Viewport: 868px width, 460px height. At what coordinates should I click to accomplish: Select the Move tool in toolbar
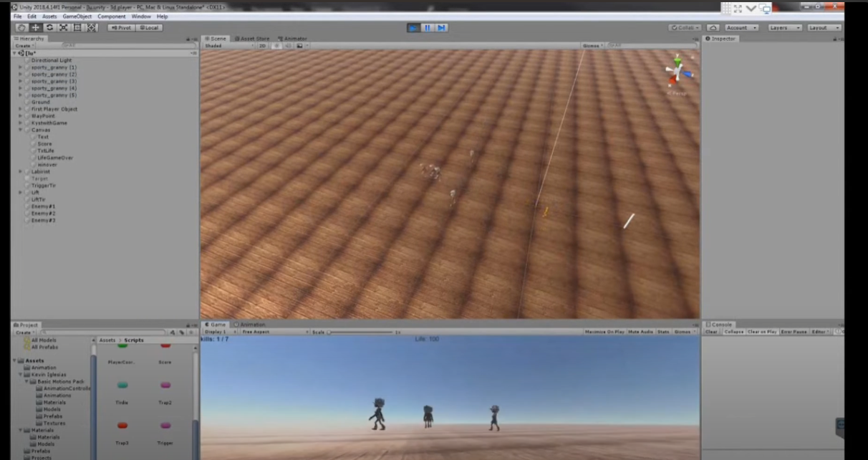(36, 28)
